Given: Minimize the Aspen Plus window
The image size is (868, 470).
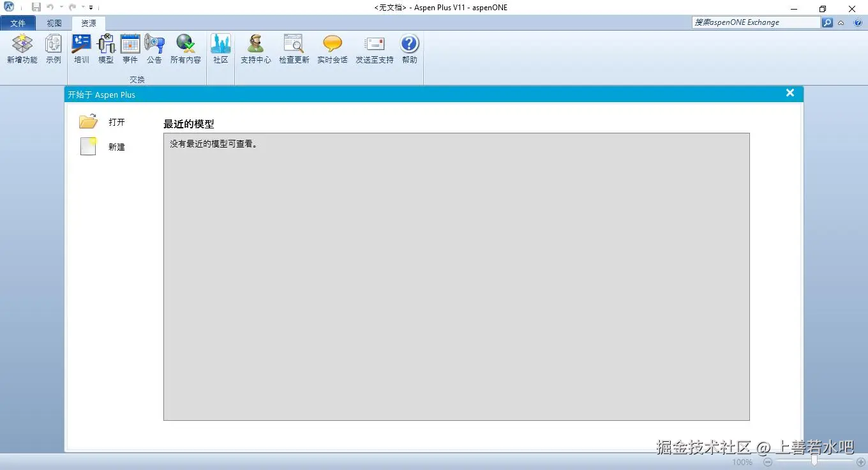Looking at the screenshot, I should (x=794, y=8).
